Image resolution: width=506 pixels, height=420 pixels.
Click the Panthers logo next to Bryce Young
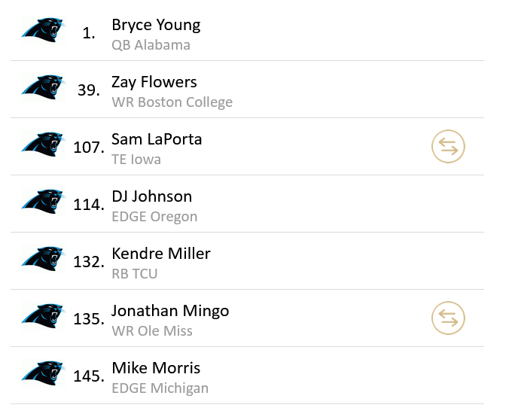pyautogui.click(x=43, y=30)
